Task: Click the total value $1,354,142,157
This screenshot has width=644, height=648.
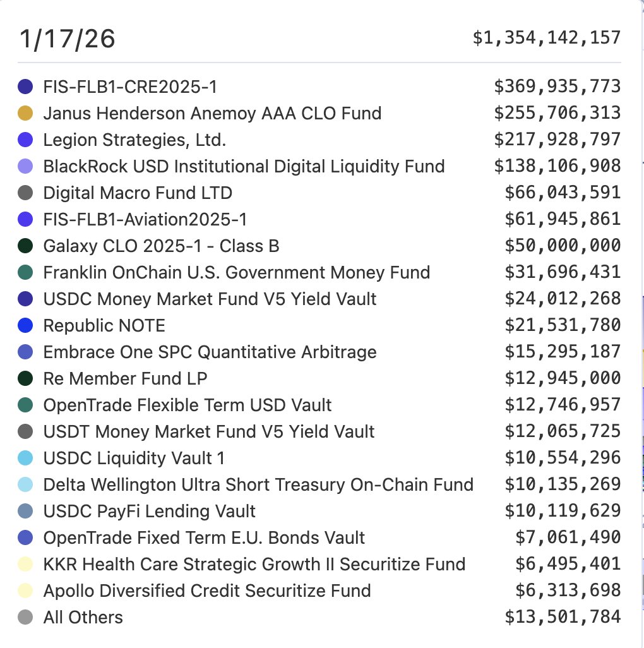Action: tap(547, 38)
